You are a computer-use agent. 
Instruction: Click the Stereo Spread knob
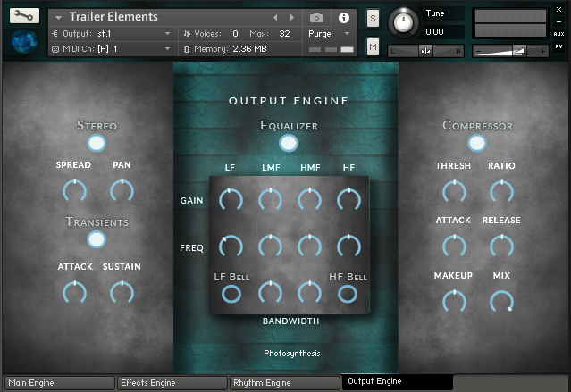pos(74,191)
